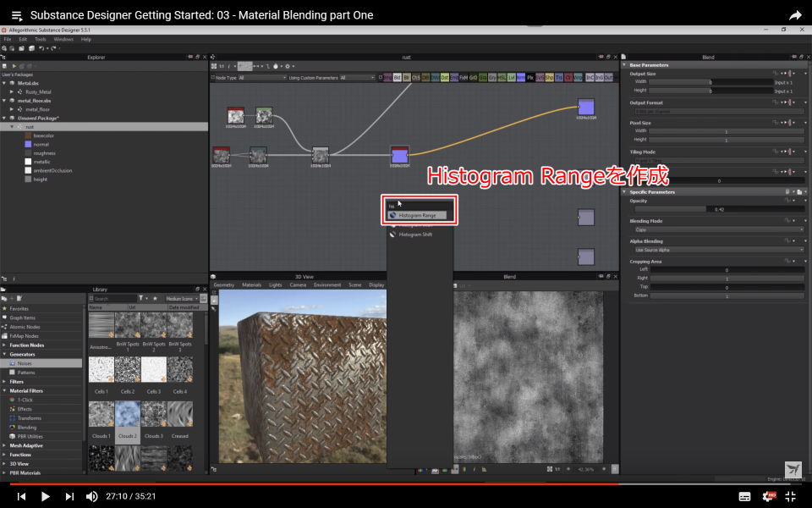Click the share arrow icon

(795, 15)
